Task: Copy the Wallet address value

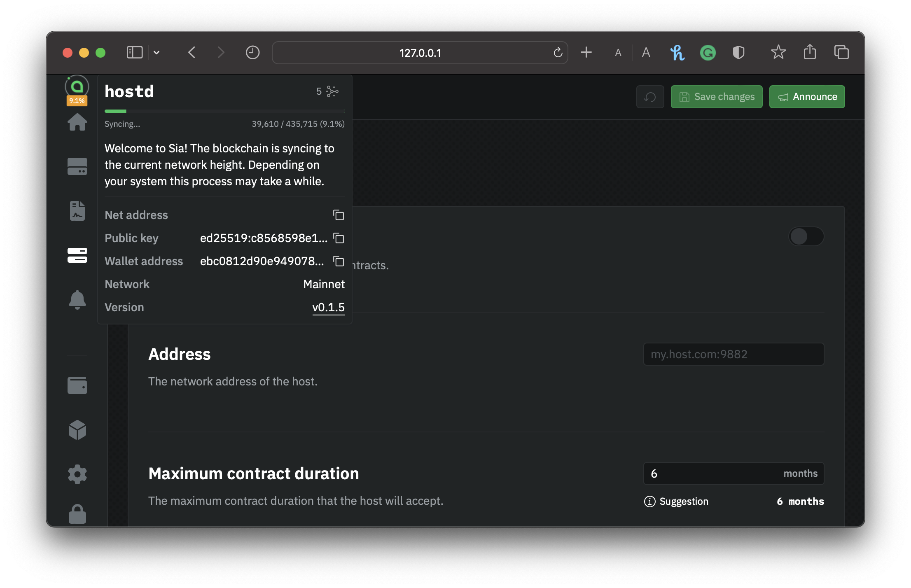Action: pyautogui.click(x=339, y=261)
